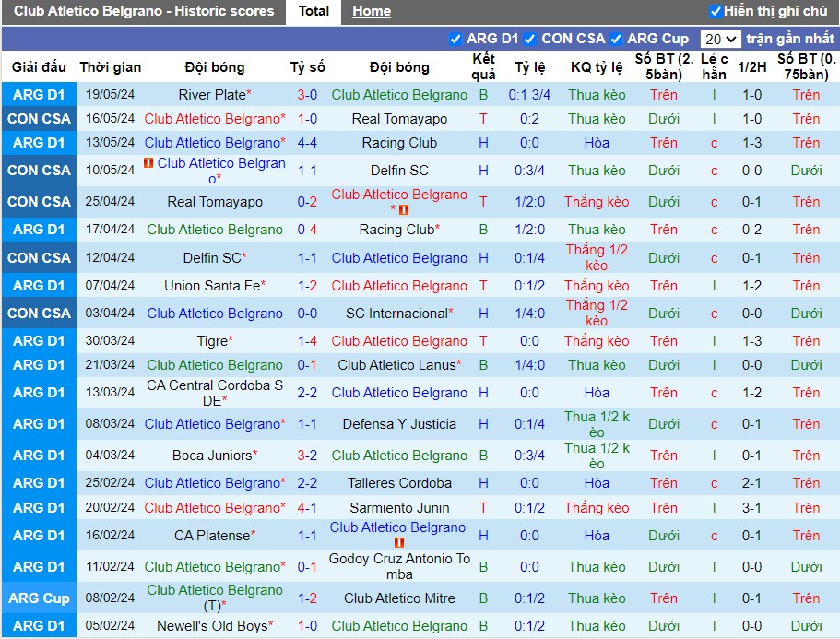This screenshot has width=840, height=639.
Task: Open Delfin SC link on 10/05/24 row
Action: 399,171
